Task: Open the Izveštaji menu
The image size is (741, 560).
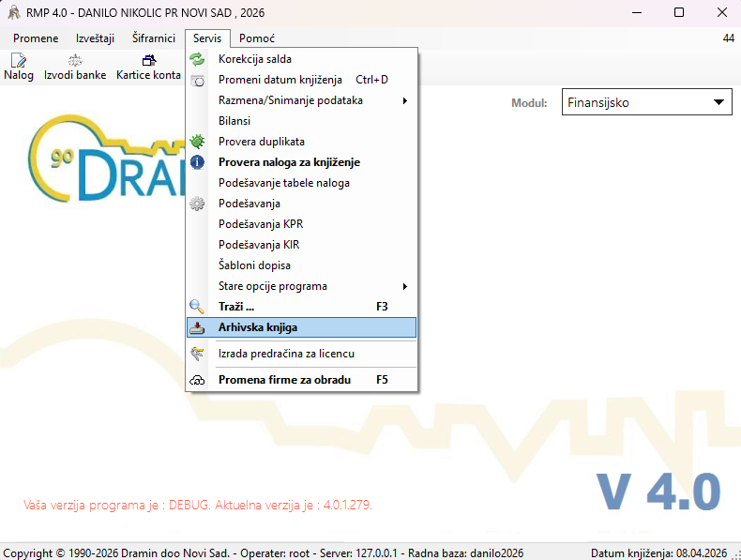Action: click(x=95, y=38)
